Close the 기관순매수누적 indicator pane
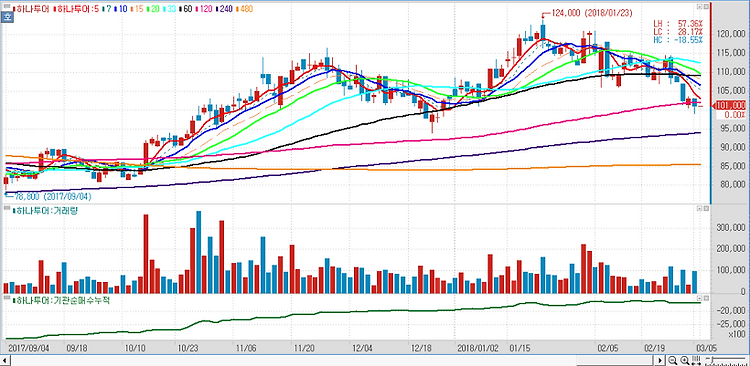This screenshot has width=750, height=366. 706,299
